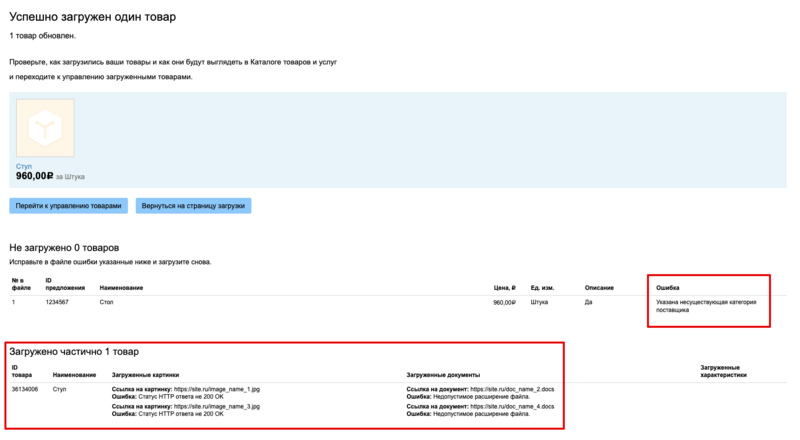The width and height of the screenshot is (800, 440).
Task: Click the product placeholder box icon
Action: 45,128
